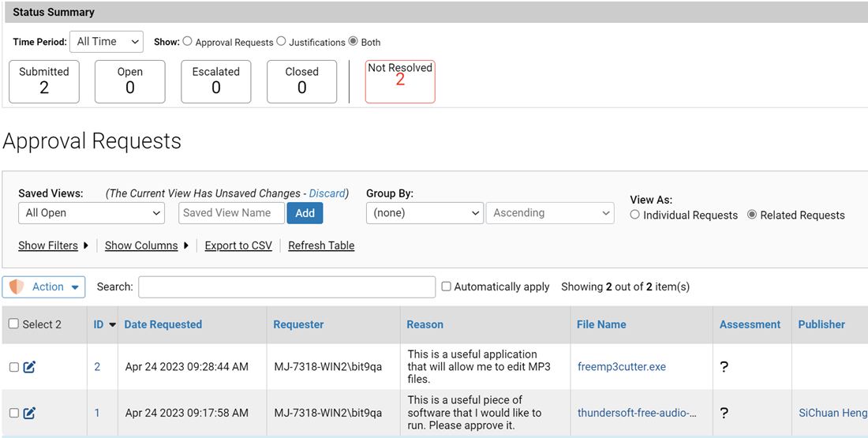Click the ID column sort arrow
868x438 pixels.
click(x=112, y=325)
